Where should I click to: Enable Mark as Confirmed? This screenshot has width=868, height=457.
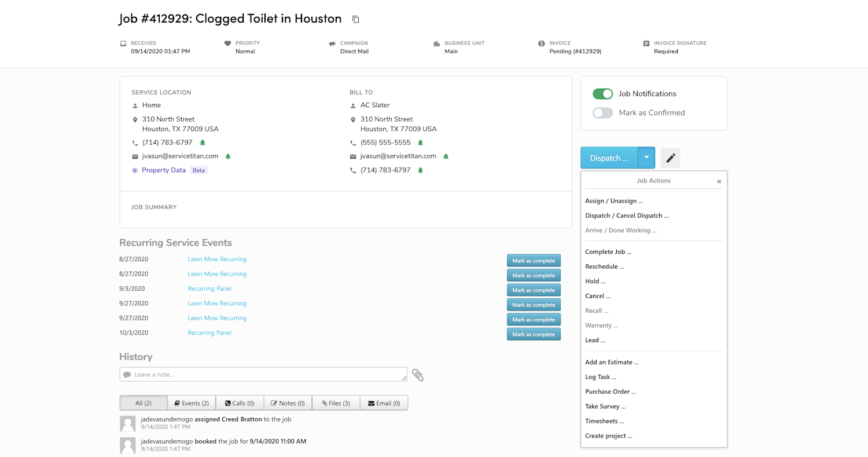[602, 112]
